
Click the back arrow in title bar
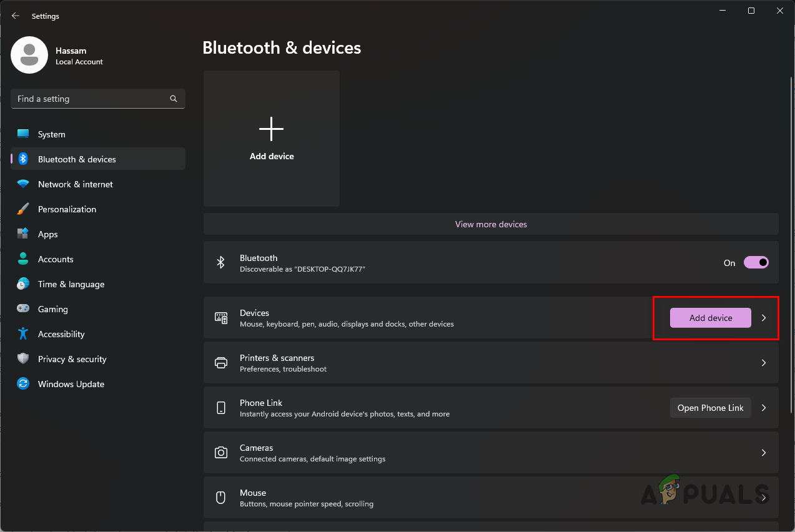[16, 16]
